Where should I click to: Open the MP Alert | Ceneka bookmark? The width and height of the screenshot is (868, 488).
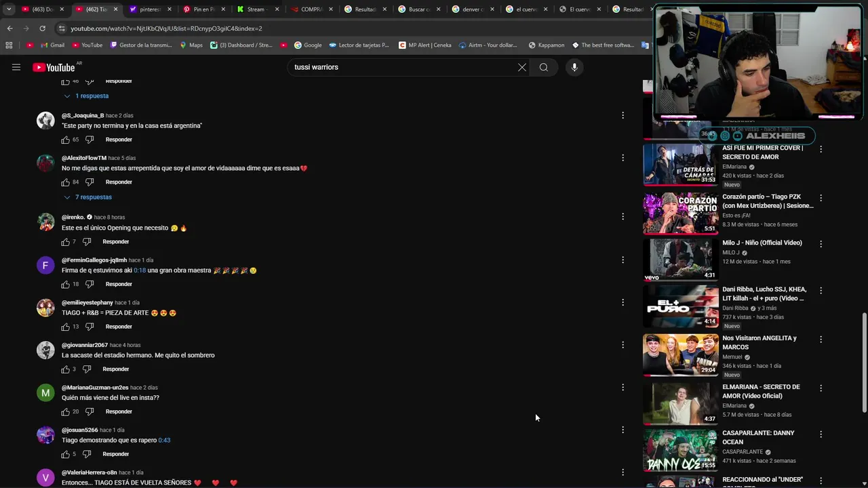click(425, 45)
